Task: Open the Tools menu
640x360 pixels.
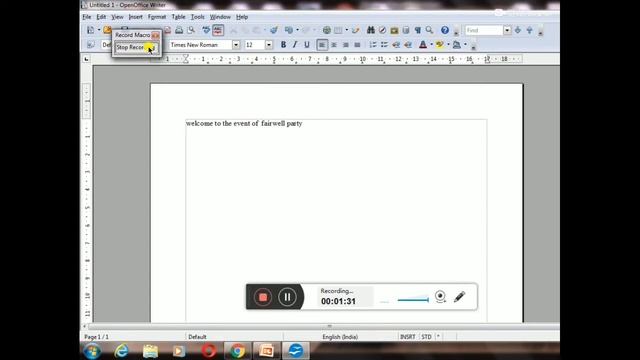Action: point(198,17)
